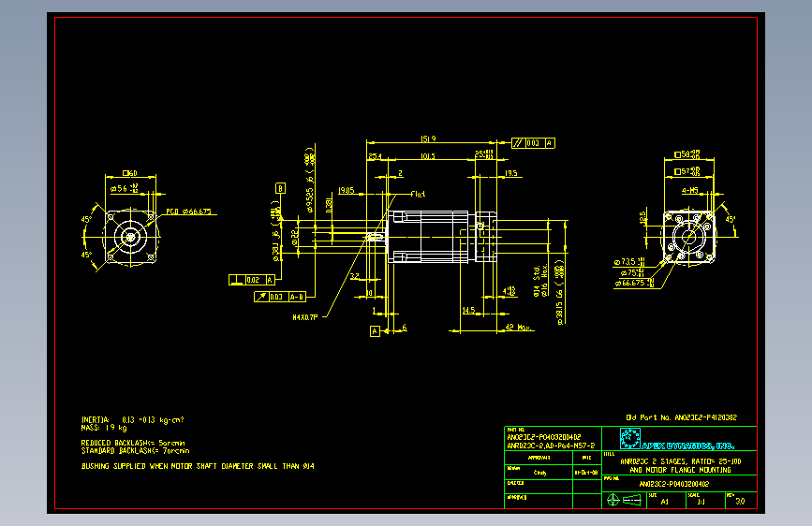
Task: Click the 151.9 overall length dimension
Action: click(x=428, y=139)
